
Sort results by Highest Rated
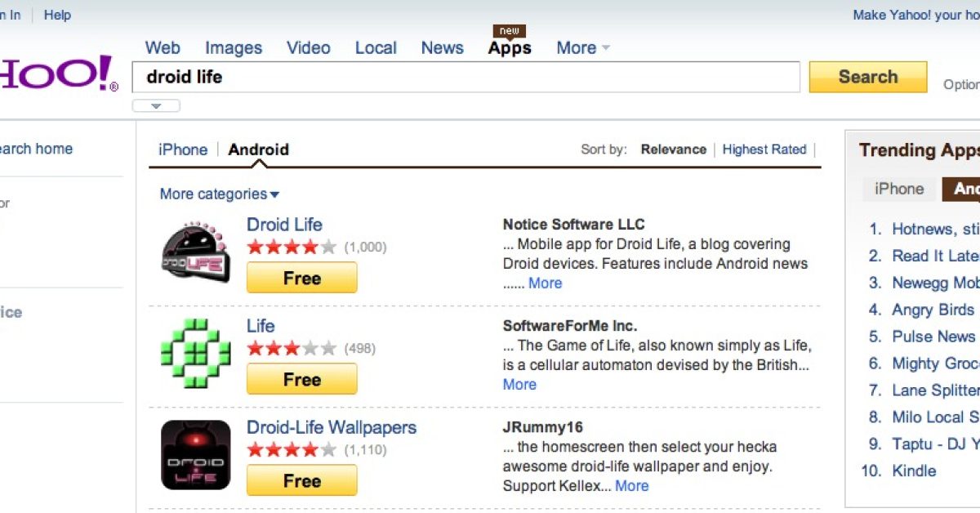(764, 149)
